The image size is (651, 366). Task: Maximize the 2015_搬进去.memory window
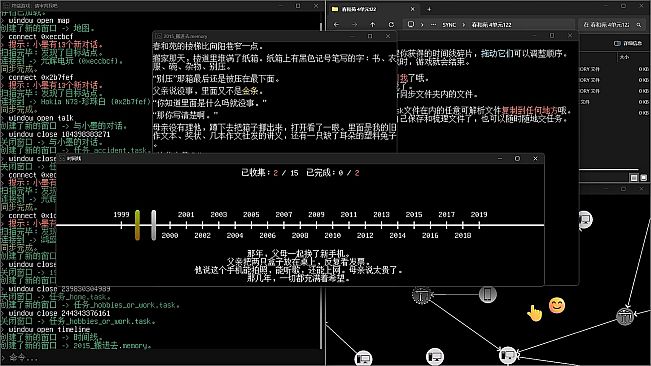tap(370, 36)
